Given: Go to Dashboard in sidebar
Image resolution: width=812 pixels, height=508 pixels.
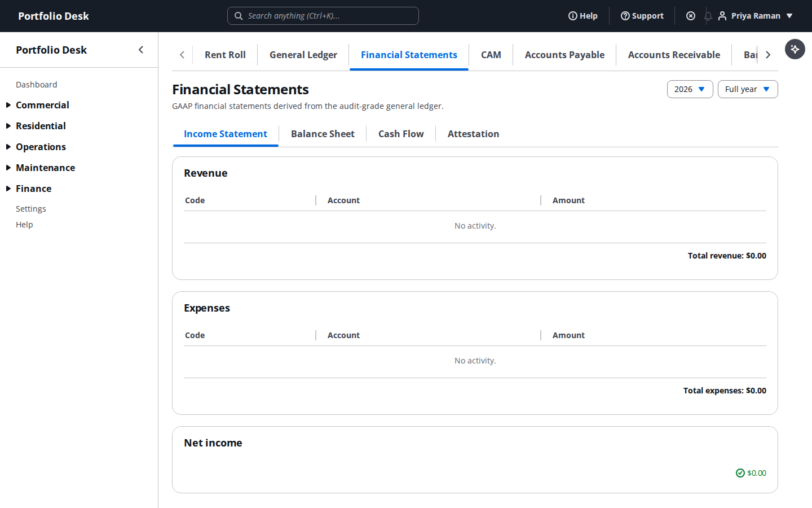Looking at the screenshot, I should [x=37, y=85].
